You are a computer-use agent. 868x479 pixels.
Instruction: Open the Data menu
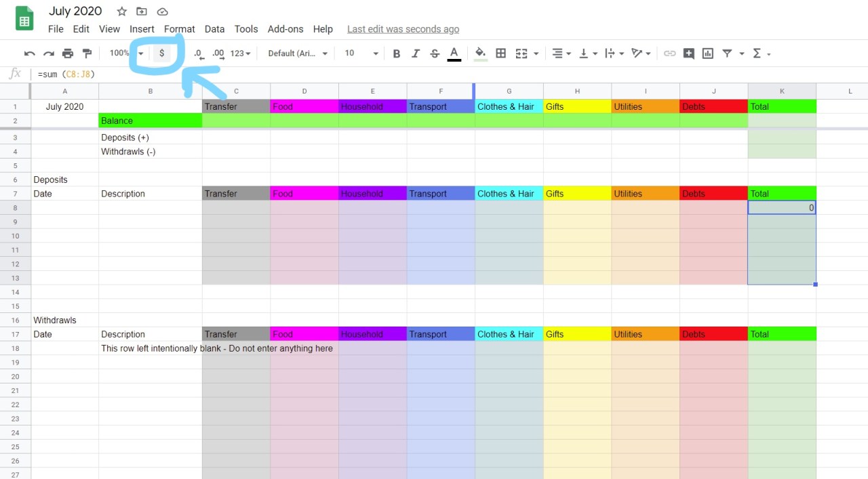pos(214,29)
